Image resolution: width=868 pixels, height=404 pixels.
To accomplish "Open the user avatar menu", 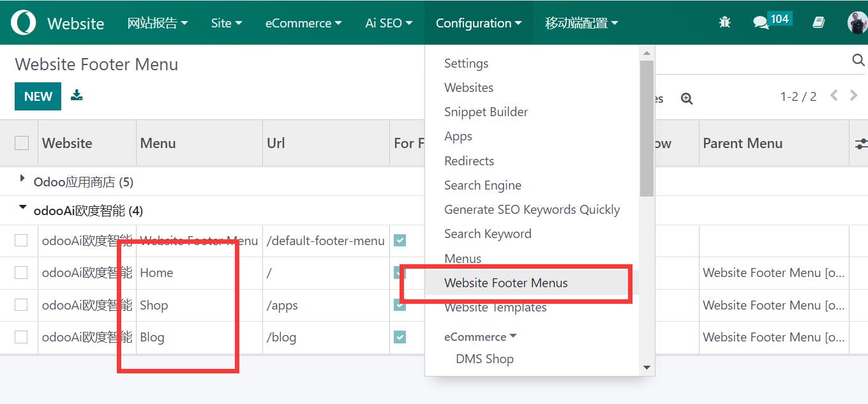I will click(x=857, y=23).
